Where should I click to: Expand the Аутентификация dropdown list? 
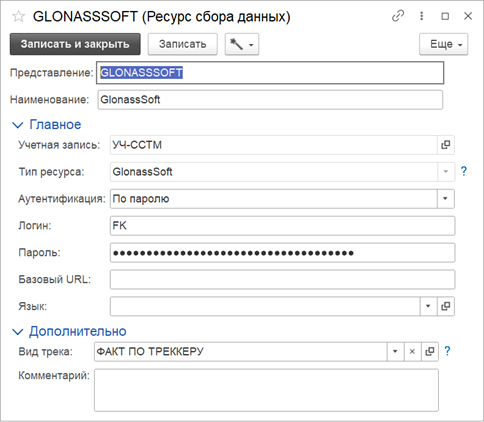[446, 199]
